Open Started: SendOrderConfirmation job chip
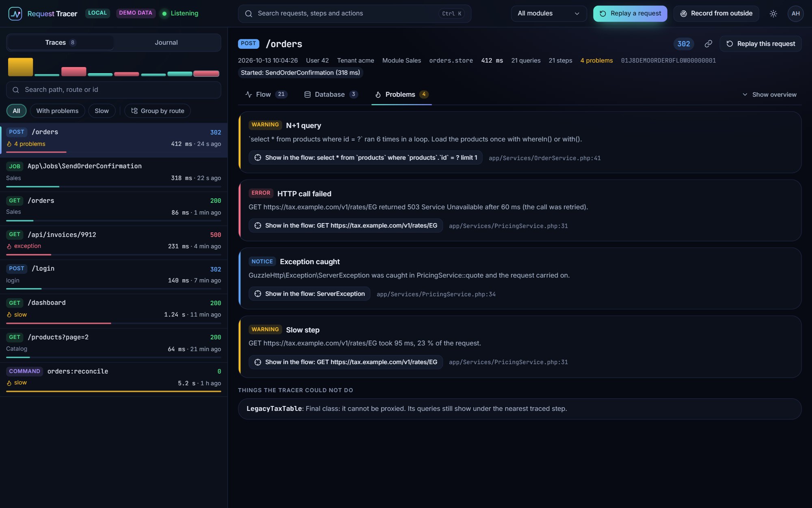The height and width of the screenshot is (508, 812). pyautogui.click(x=300, y=73)
